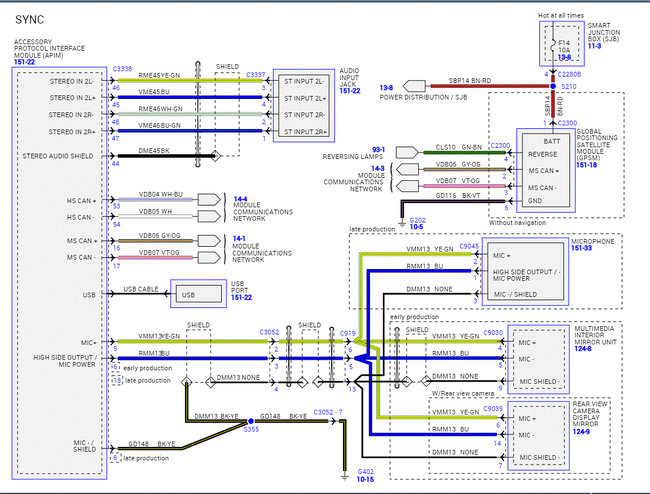Click the horizontal SBP14 BN-RD wire label
650x494 pixels.
(470, 80)
